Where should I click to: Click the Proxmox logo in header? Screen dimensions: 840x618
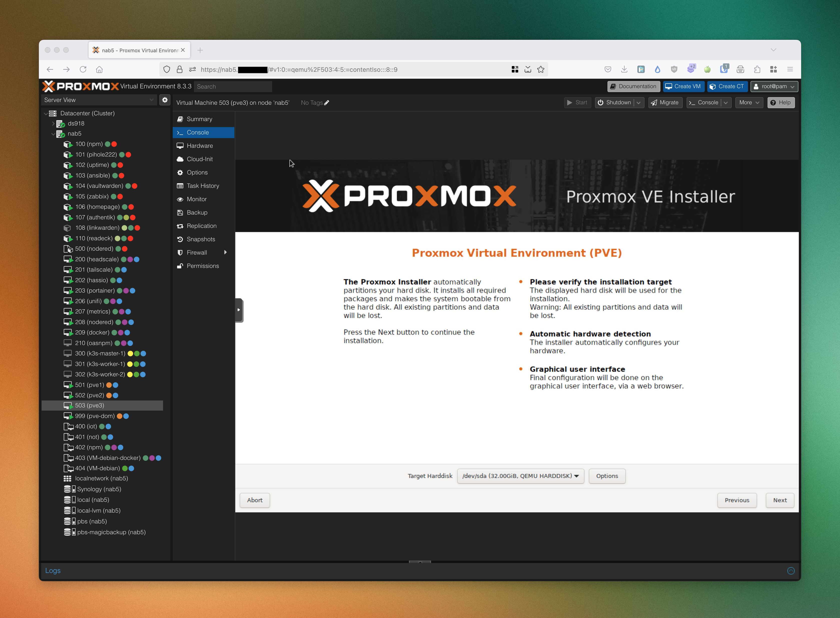80,86
